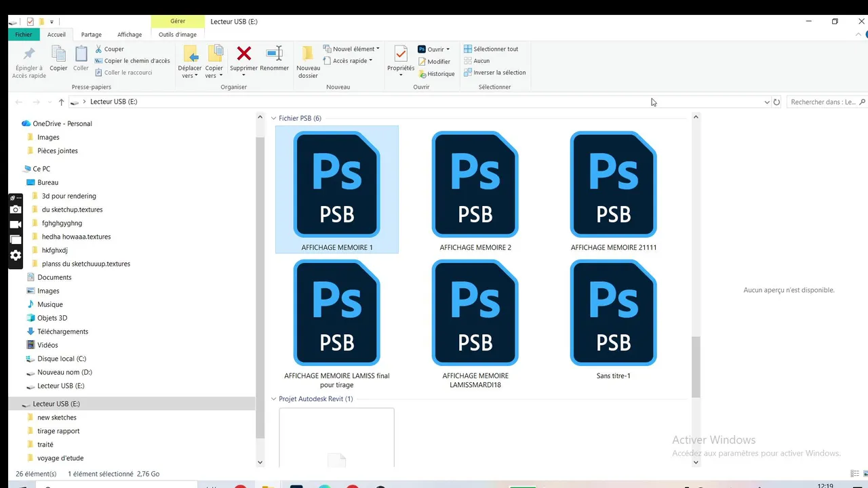Screen dimensions: 868x488
Task: Click the file list vertical scrollbar
Action: pyautogui.click(x=695, y=367)
